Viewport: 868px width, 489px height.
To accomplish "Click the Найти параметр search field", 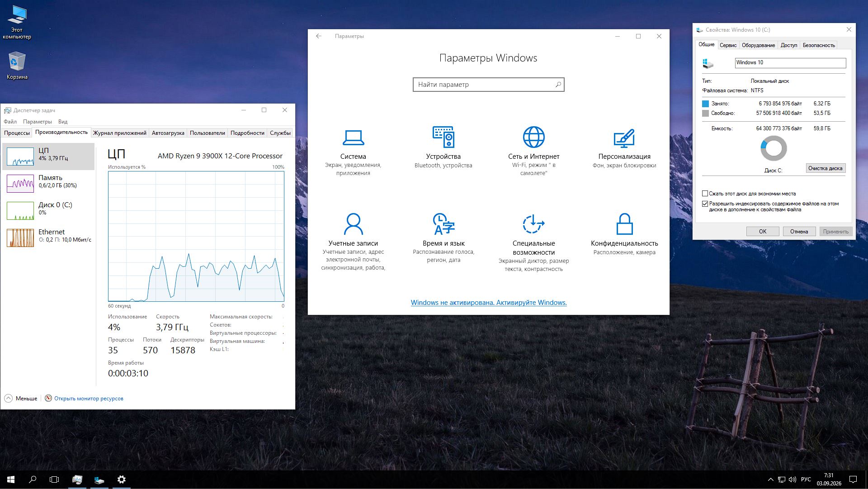I will click(x=488, y=85).
